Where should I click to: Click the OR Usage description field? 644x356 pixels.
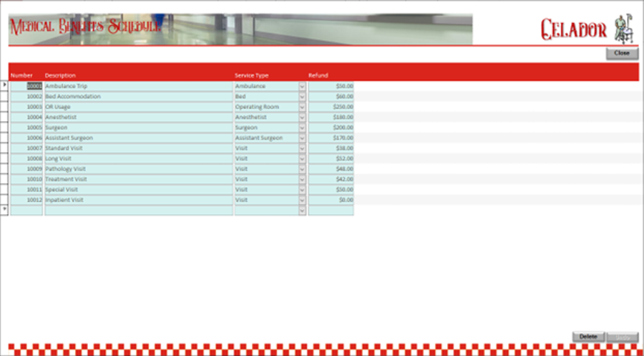click(138, 107)
